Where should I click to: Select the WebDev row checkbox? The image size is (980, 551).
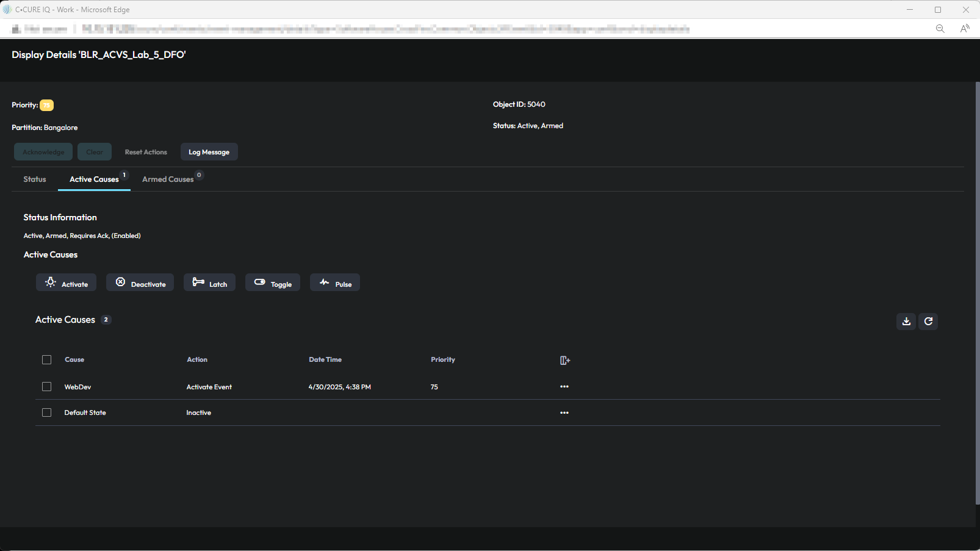46,387
